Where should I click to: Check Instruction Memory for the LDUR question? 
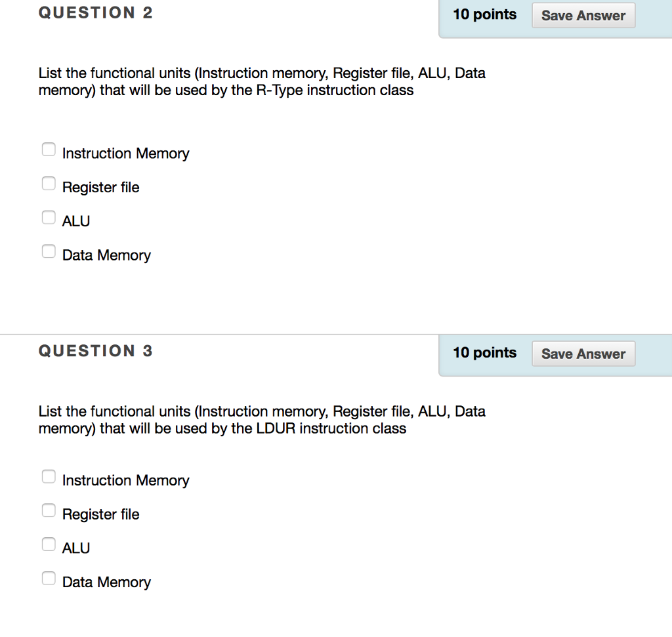[49, 476]
